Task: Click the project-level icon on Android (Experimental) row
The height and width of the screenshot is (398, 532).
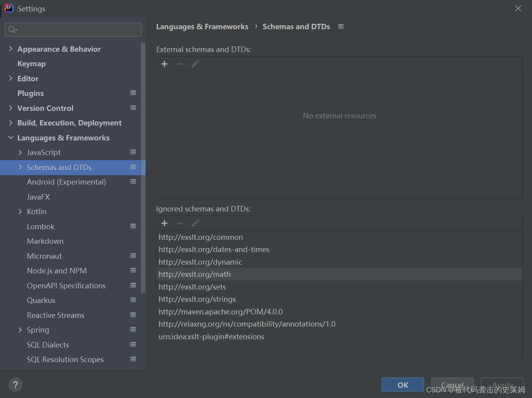Action: pos(133,182)
